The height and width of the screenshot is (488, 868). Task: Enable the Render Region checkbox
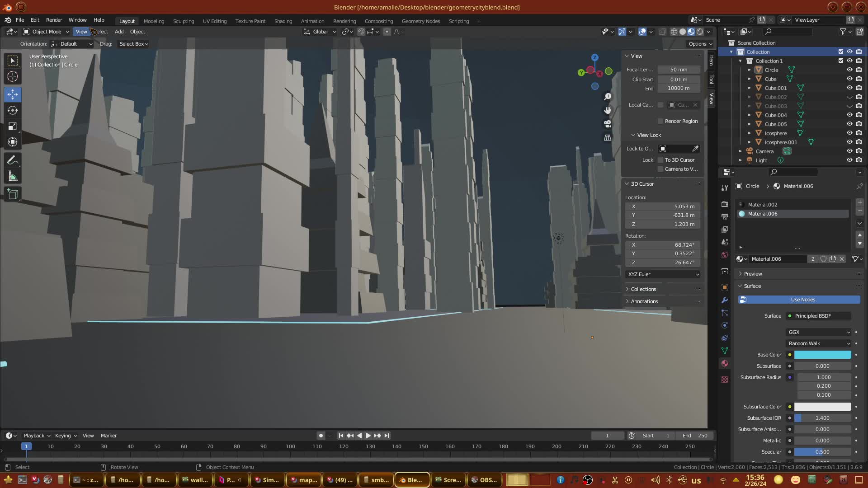(x=660, y=121)
